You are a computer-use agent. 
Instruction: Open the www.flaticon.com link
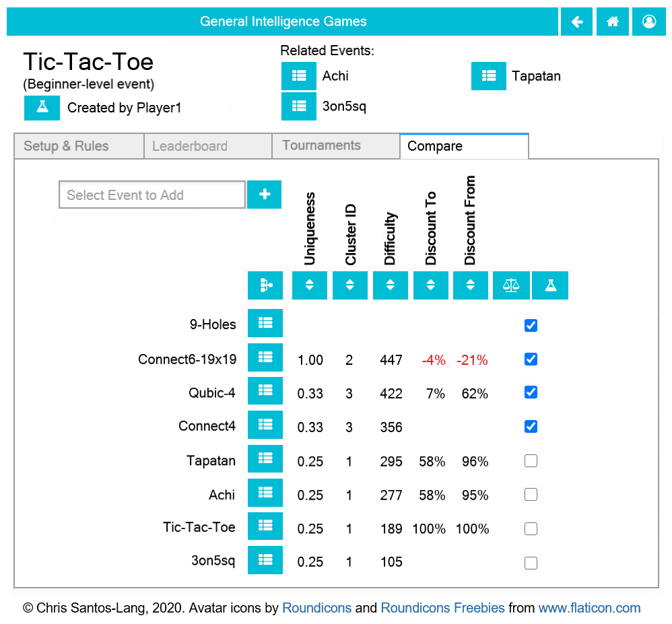[589, 608]
